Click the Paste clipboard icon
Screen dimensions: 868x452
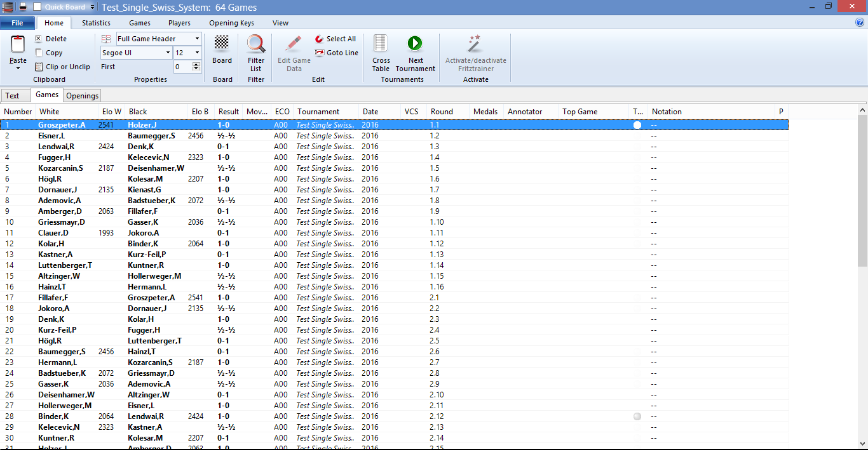coord(18,46)
